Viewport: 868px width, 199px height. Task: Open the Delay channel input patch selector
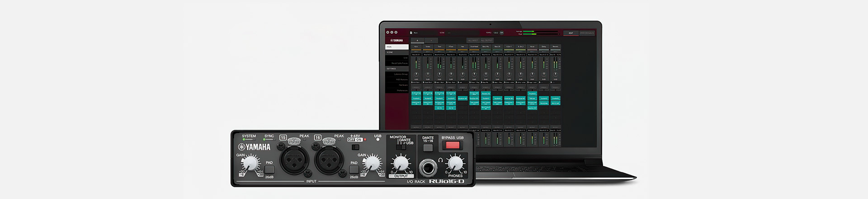(544, 55)
